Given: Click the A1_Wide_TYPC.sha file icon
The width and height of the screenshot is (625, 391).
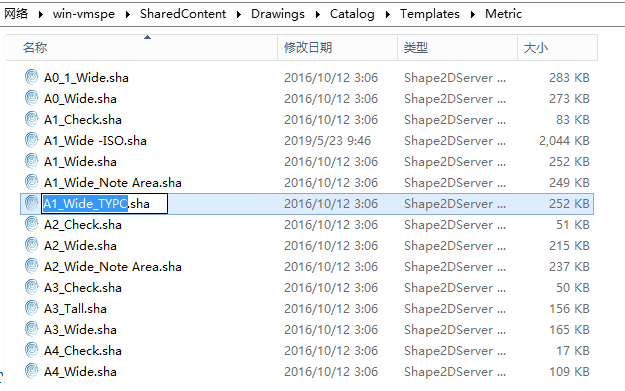Looking at the screenshot, I should pyautogui.click(x=31, y=203).
